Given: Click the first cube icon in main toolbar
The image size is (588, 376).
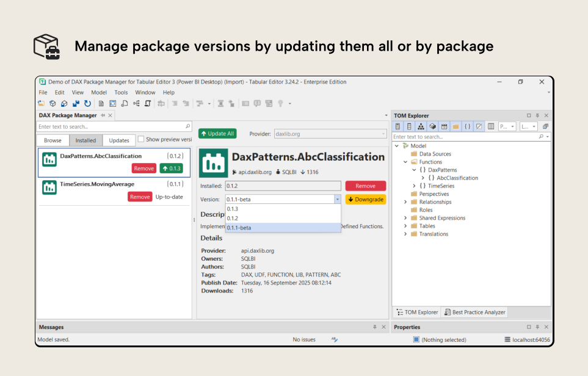Looking at the screenshot, I should coord(53,104).
